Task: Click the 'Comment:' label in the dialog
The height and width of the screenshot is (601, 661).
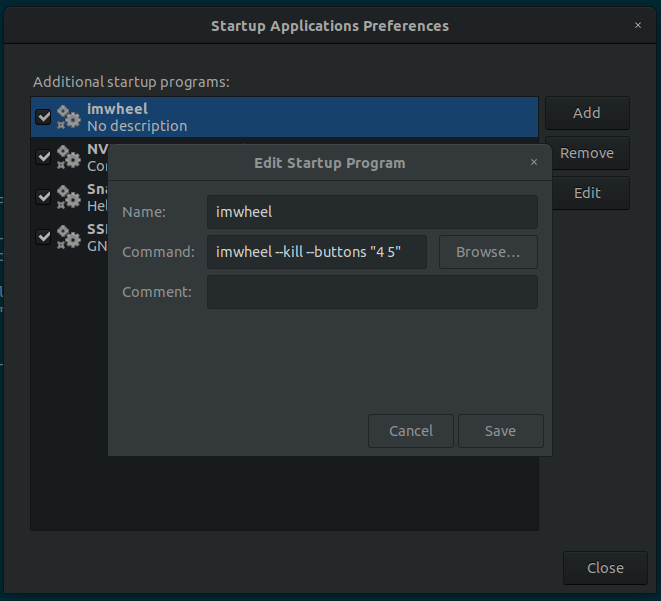Action: click(x=157, y=292)
